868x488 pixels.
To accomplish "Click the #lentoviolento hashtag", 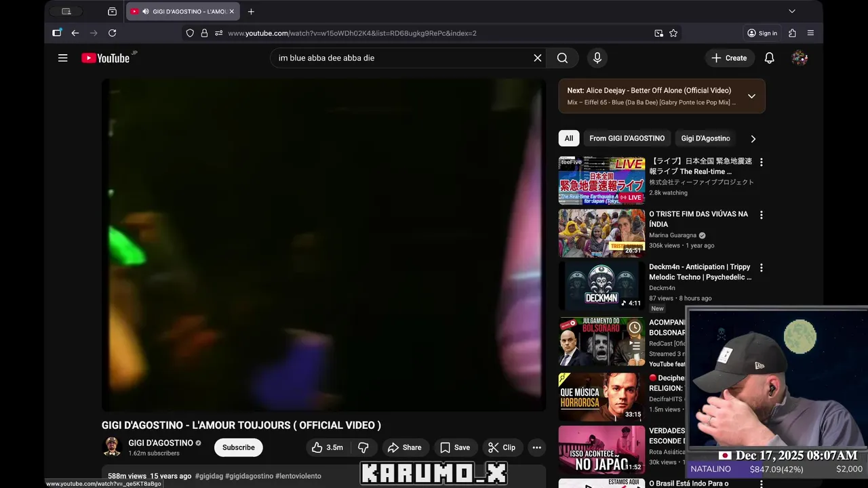I will 298,476.
